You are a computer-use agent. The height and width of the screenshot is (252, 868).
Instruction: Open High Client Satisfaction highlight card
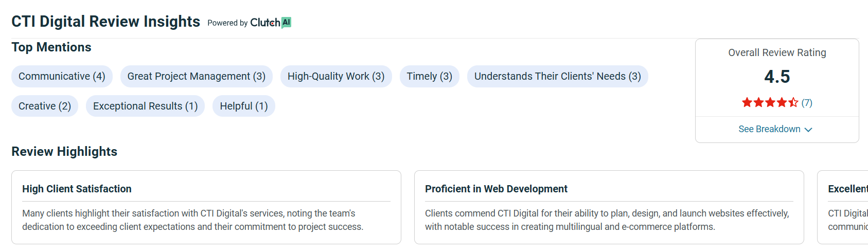tap(206, 207)
